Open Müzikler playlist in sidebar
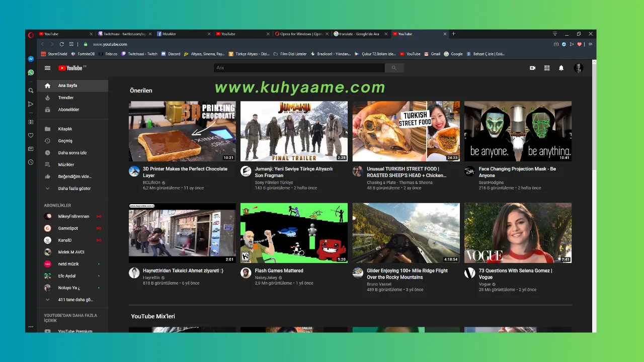The image size is (644, 362). (x=72, y=165)
